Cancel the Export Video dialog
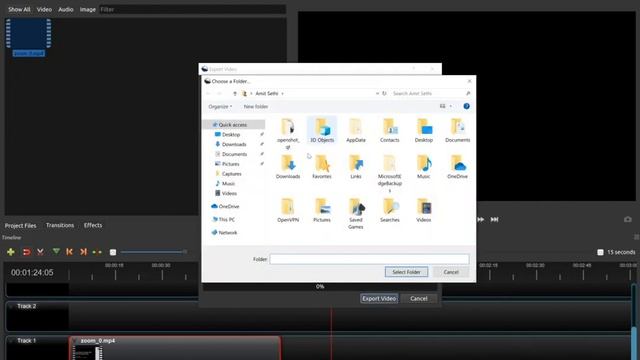Screen dimensions: 640x360 click(419, 298)
